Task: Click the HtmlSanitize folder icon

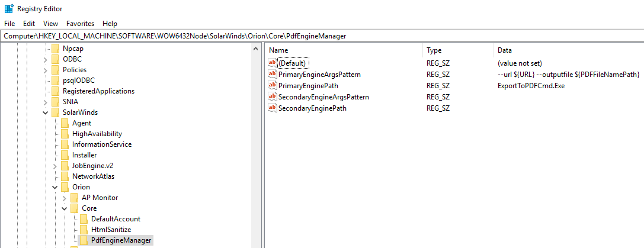Action: (84, 230)
